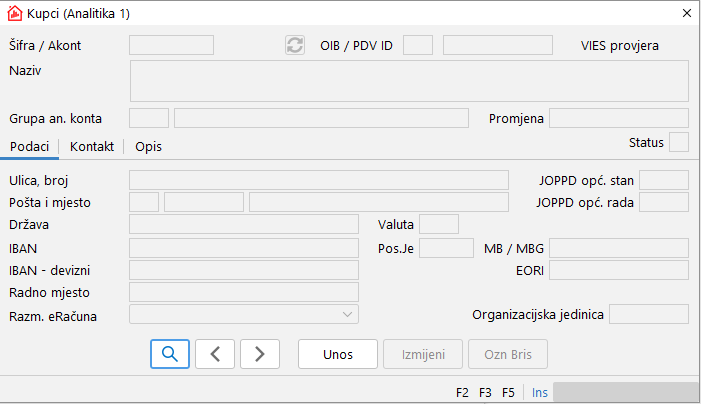Click the EORI input field
Image resolution: width=701 pixels, height=404 pixels.
click(x=618, y=270)
